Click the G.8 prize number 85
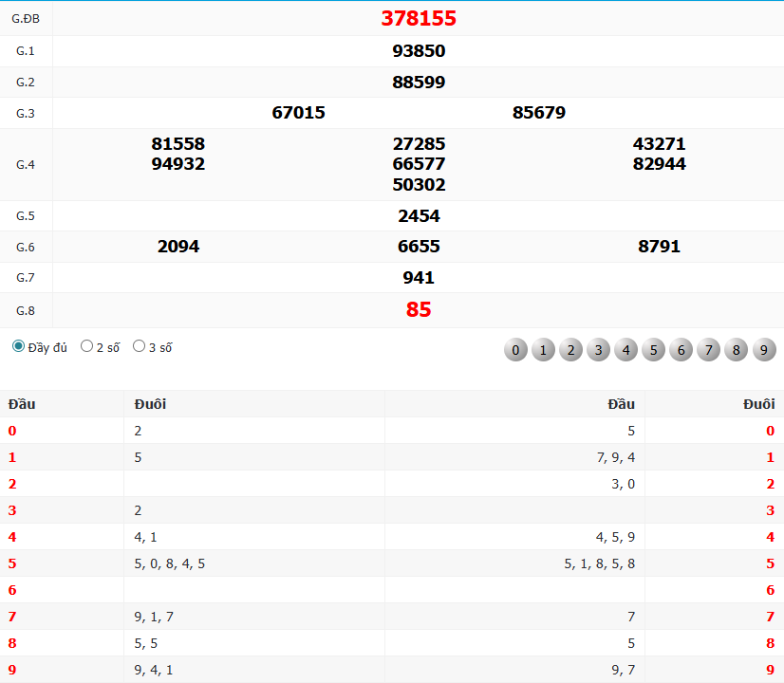Screen dimensions: 784x683 [419, 310]
